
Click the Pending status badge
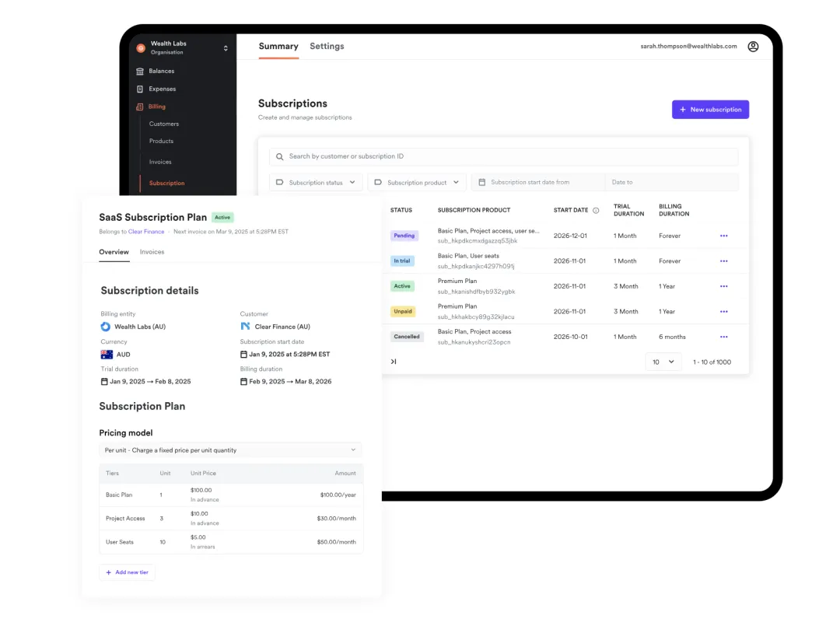[404, 236]
